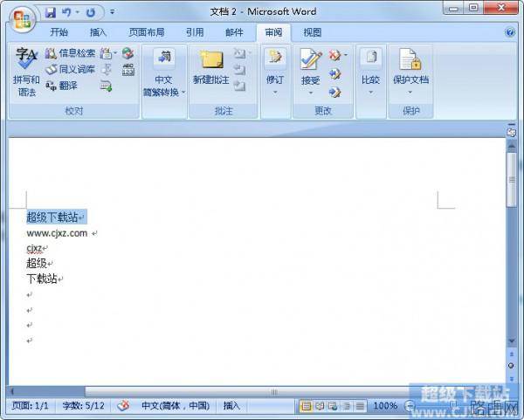The height and width of the screenshot is (420, 524).
Task: Expand the 修订 dropdown arrow
Action: [275, 93]
